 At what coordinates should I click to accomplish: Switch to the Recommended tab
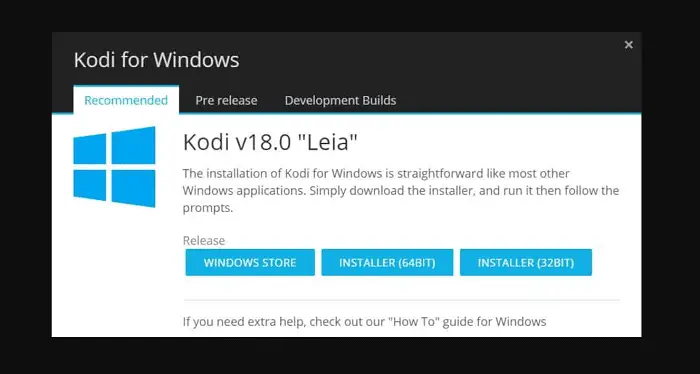[x=126, y=100]
